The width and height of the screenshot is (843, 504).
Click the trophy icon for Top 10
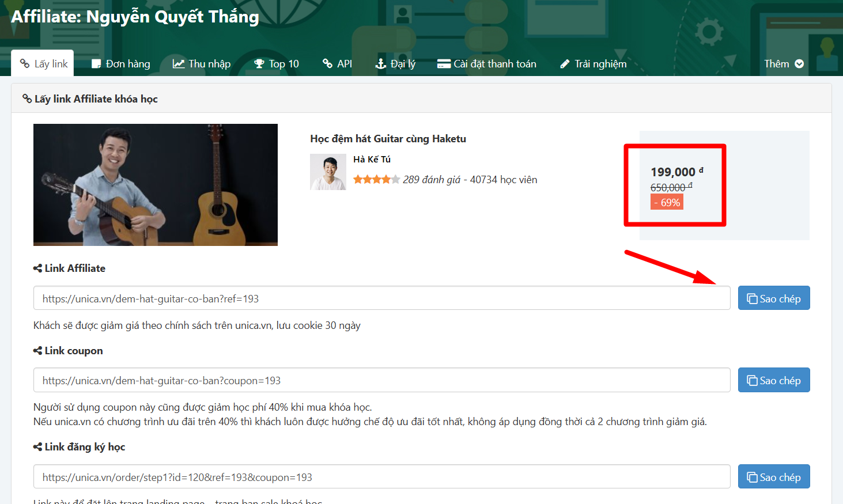259,64
